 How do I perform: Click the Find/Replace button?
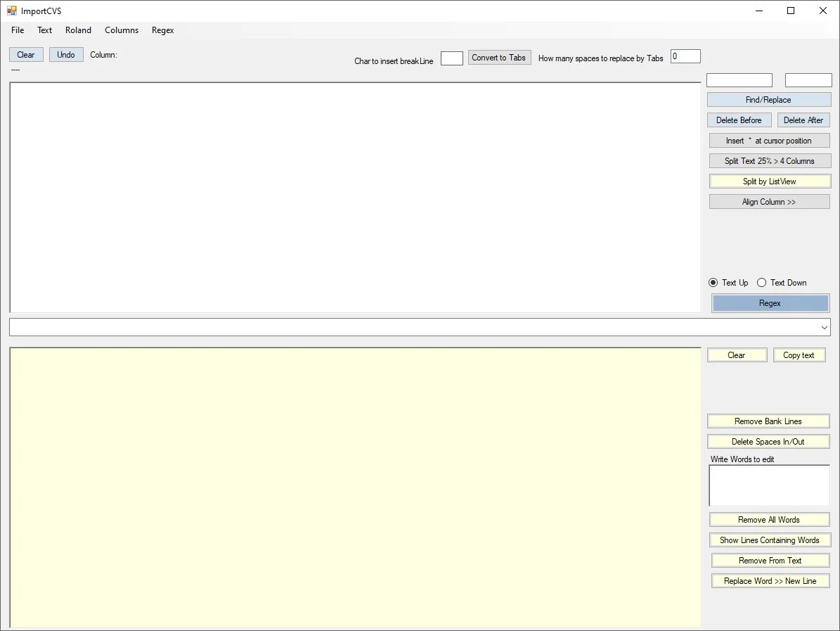(769, 100)
